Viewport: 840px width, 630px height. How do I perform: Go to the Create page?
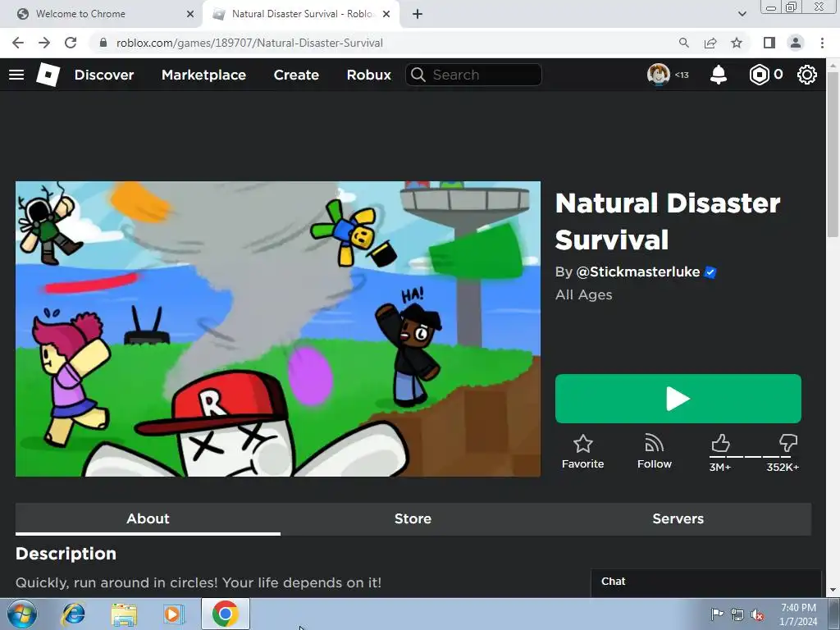point(296,75)
